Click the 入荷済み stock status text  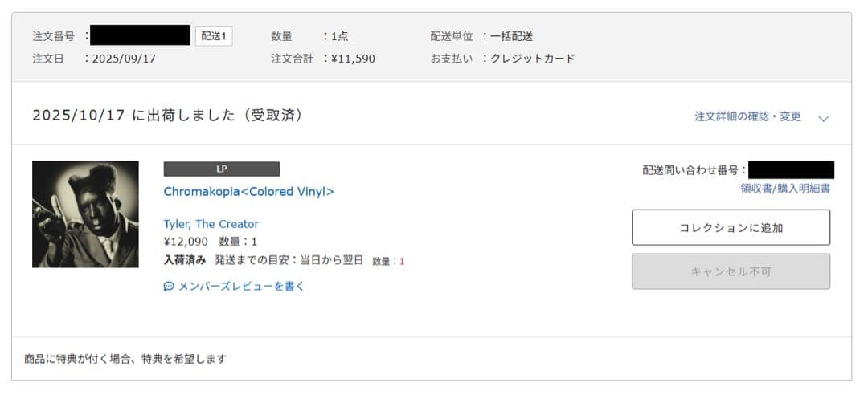click(185, 260)
